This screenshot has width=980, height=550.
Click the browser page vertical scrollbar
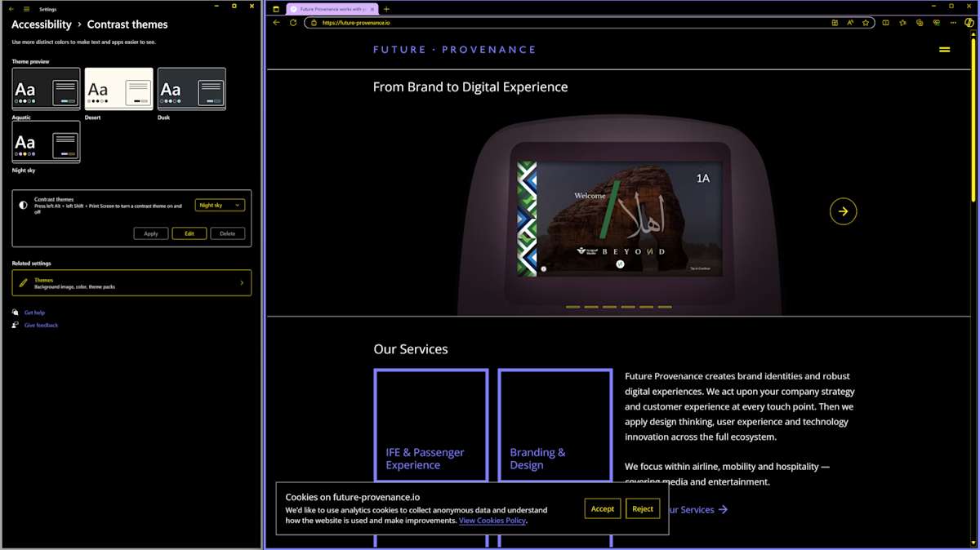click(x=972, y=120)
